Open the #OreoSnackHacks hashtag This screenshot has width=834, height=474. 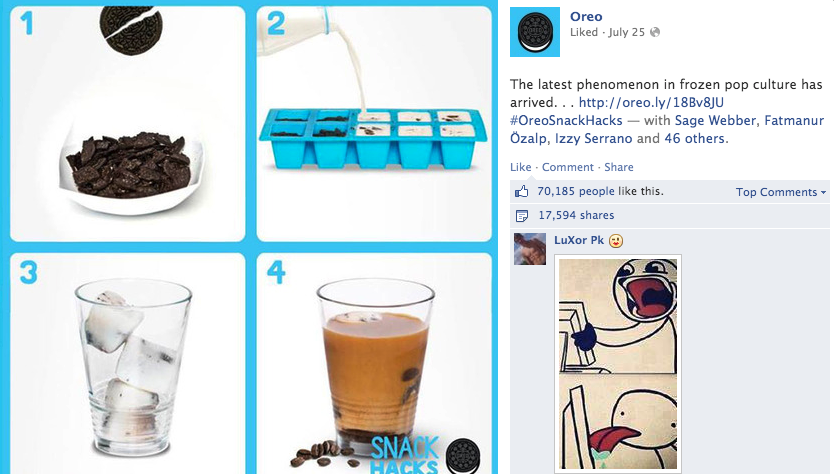tap(566, 120)
